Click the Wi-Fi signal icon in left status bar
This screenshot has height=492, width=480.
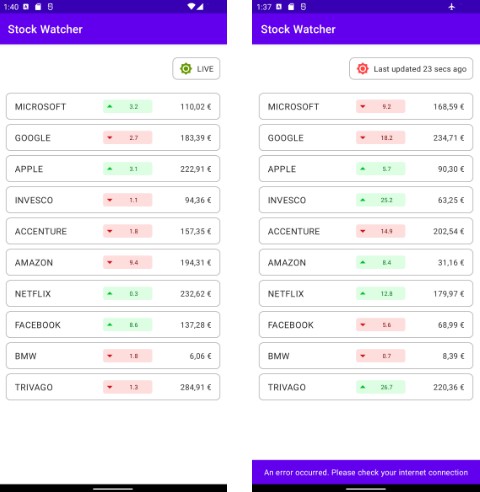click(191, 6)
